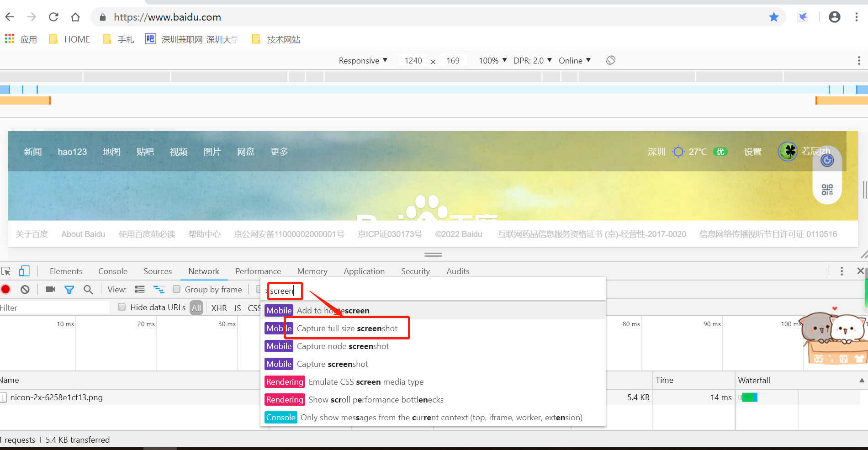Click the 地图 link

(111, 152)
